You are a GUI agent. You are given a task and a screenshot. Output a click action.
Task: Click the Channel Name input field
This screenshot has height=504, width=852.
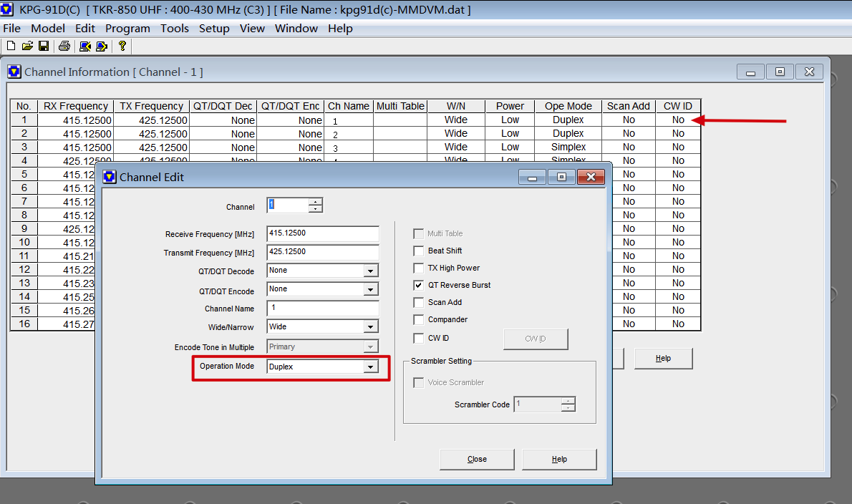pos(323,308)
